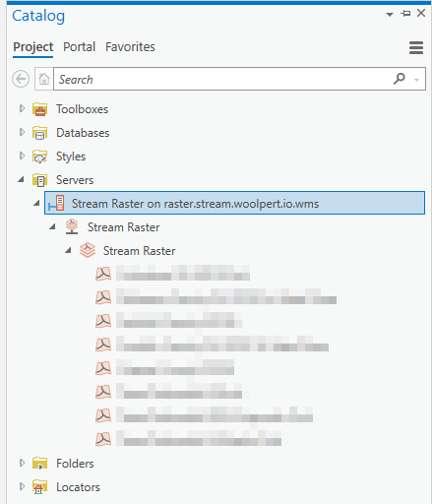Click the Servers folder icon
The image size is (432, 504).
[40, 180]
